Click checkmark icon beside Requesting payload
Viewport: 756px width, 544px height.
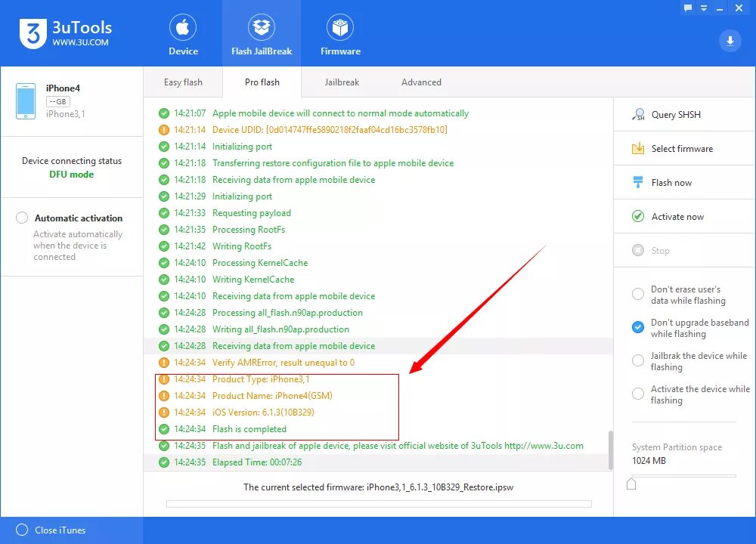[x=164, y=213]
